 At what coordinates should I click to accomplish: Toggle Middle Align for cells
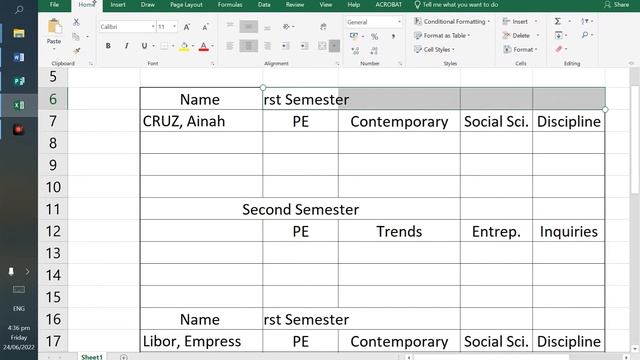249,27
